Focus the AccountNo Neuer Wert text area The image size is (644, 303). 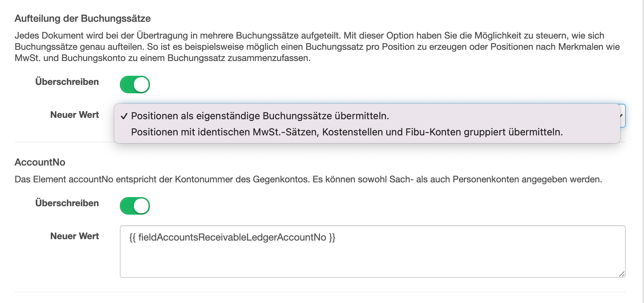(372, 251)
